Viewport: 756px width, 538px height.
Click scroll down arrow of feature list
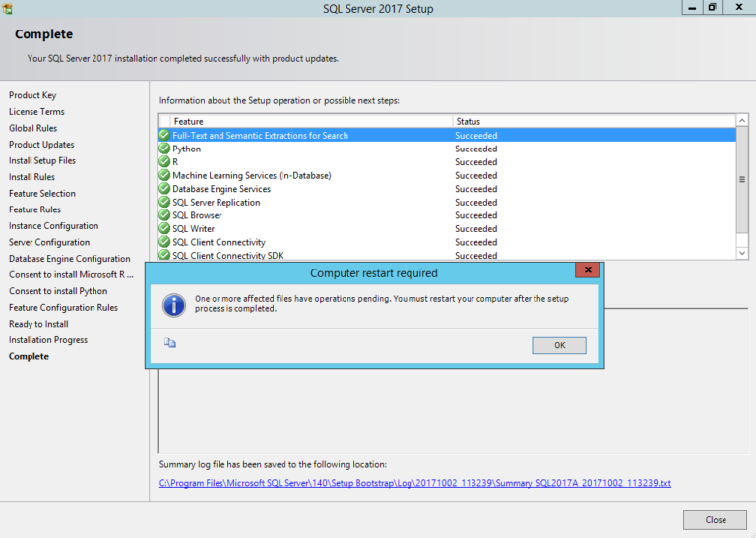pyautogui.click(x=742, y=253)
